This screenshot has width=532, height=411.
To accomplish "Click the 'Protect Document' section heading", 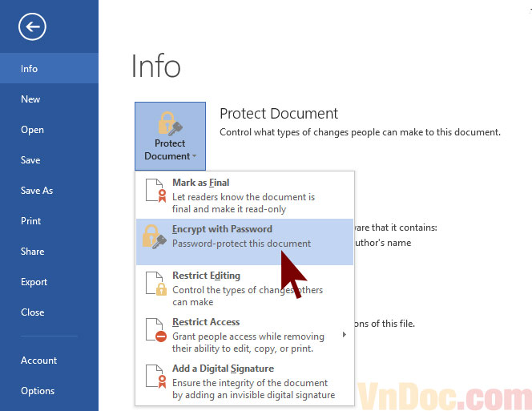I will (279, 113).
